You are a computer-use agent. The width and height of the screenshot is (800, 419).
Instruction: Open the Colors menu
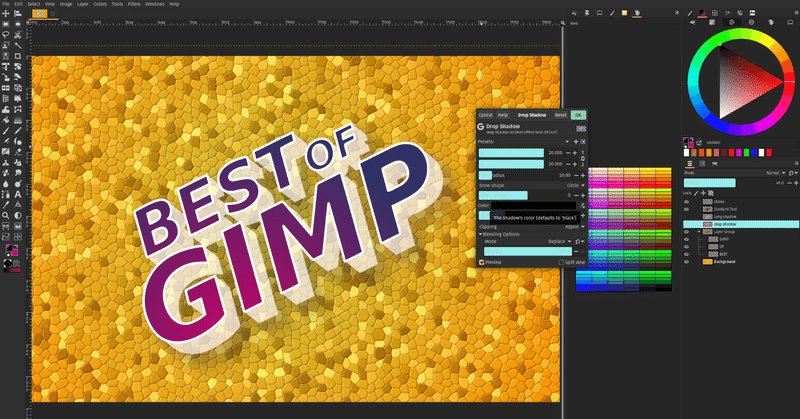click(x=100, y=4)
